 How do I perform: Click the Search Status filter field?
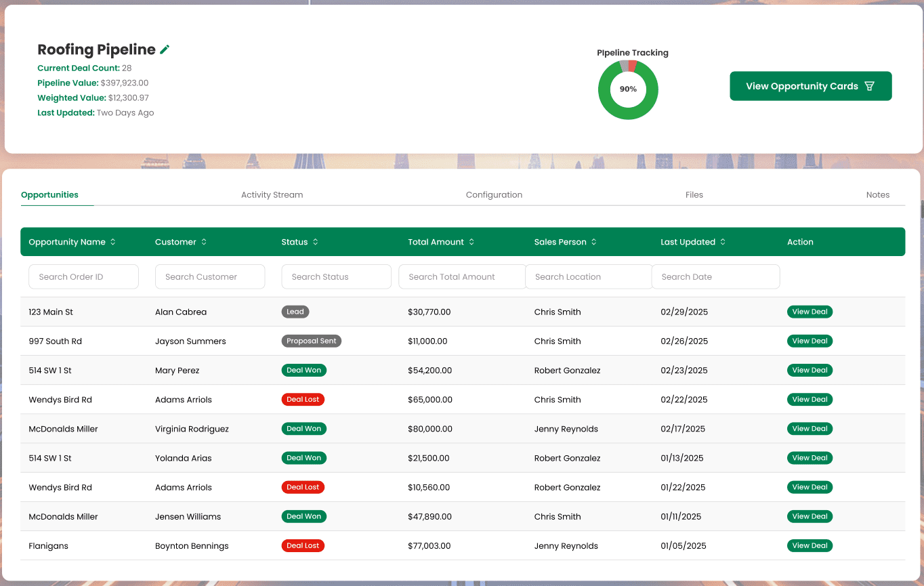[x=336, y=277]
